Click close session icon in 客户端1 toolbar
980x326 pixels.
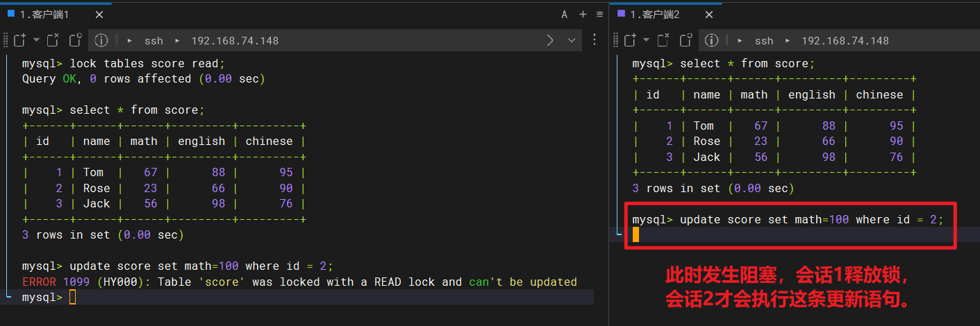[53, 40]
